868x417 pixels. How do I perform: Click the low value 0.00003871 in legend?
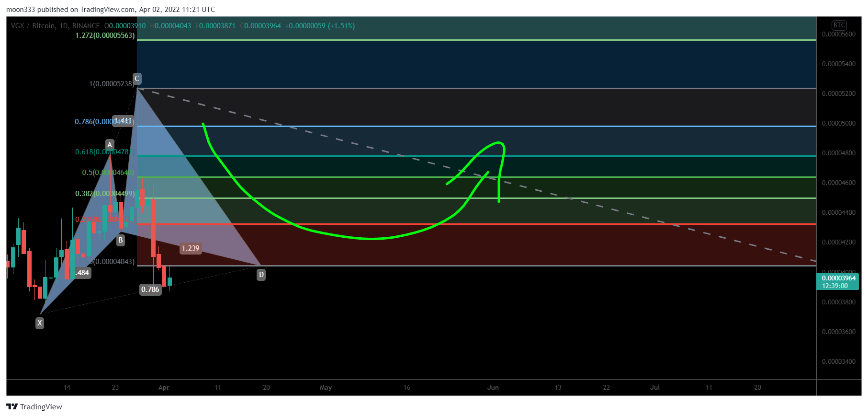217,26
